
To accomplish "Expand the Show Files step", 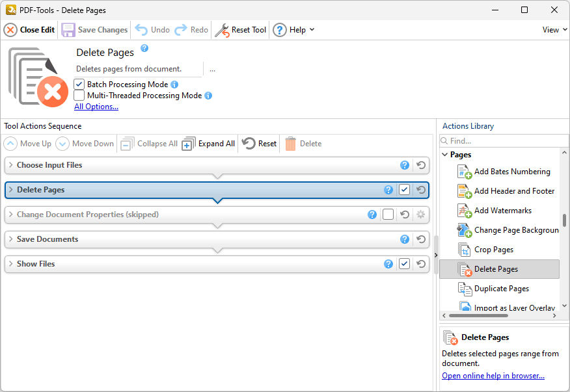I will pyautogui.click(x=11, y=264).
